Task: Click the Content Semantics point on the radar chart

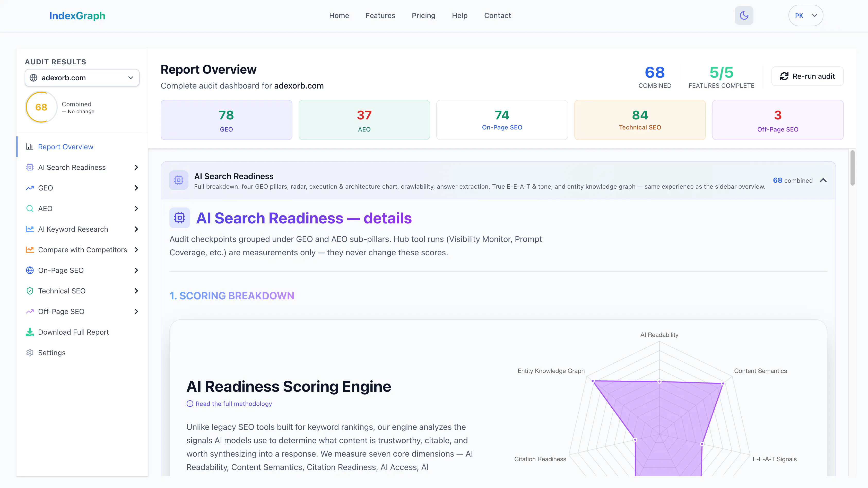Action: (x=723, y=384)
